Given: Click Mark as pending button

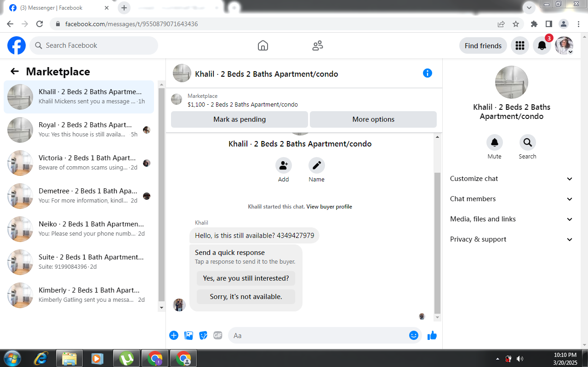Looking at the screenshot, I should pyautogui.click(x=240, y=119).
